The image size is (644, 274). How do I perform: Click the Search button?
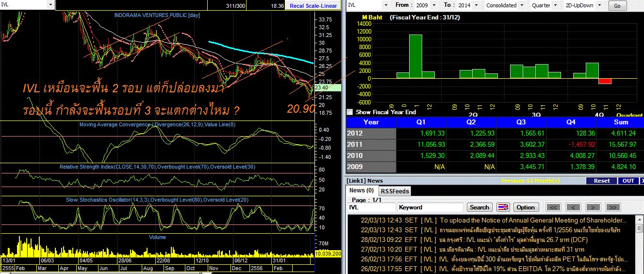pos(479,207)
